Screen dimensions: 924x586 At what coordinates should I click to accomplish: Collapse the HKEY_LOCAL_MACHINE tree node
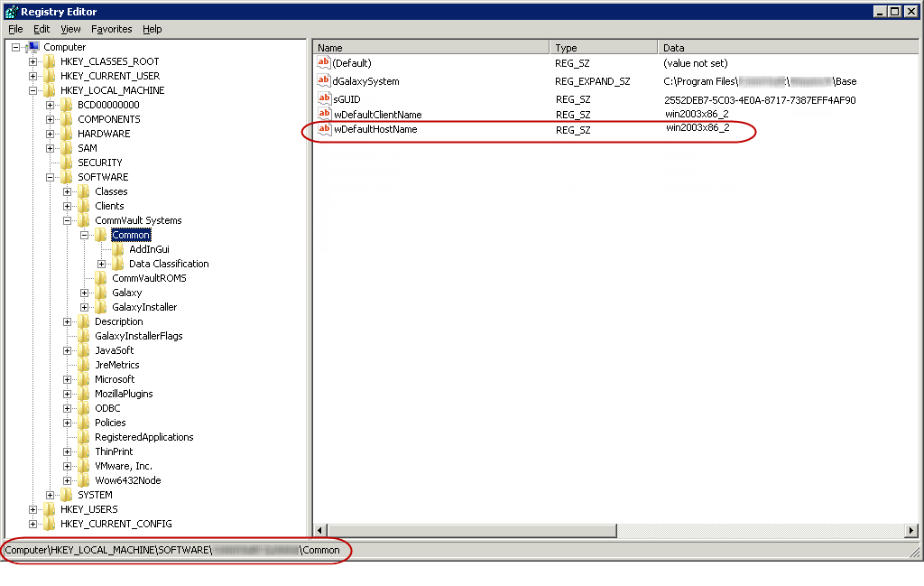[x=33, y=90]
